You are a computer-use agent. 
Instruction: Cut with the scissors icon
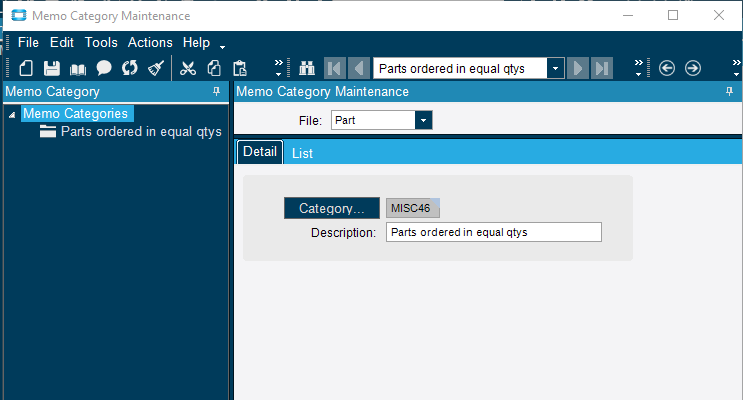point(188,68)
